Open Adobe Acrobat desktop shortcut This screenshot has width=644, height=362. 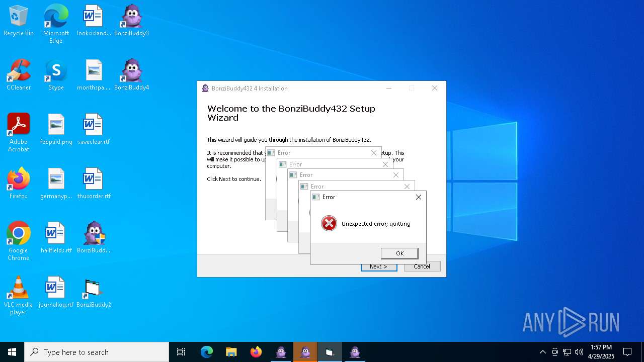(x=19, y=132)
